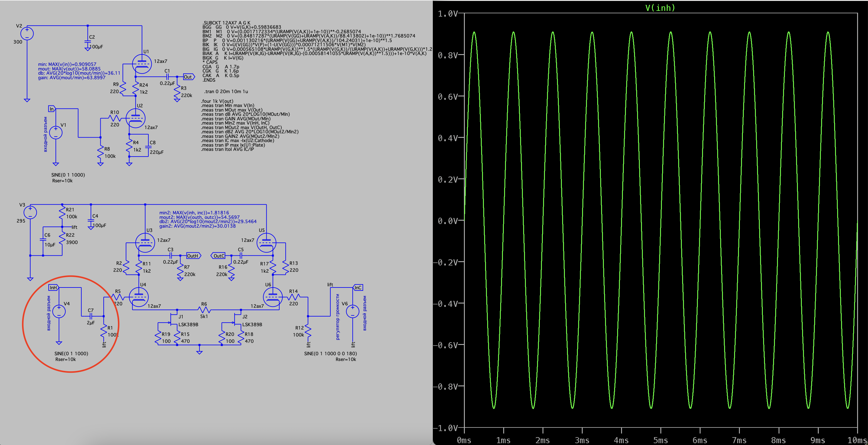Click the .four 1k V(out) directive

[x=217, y=101]
